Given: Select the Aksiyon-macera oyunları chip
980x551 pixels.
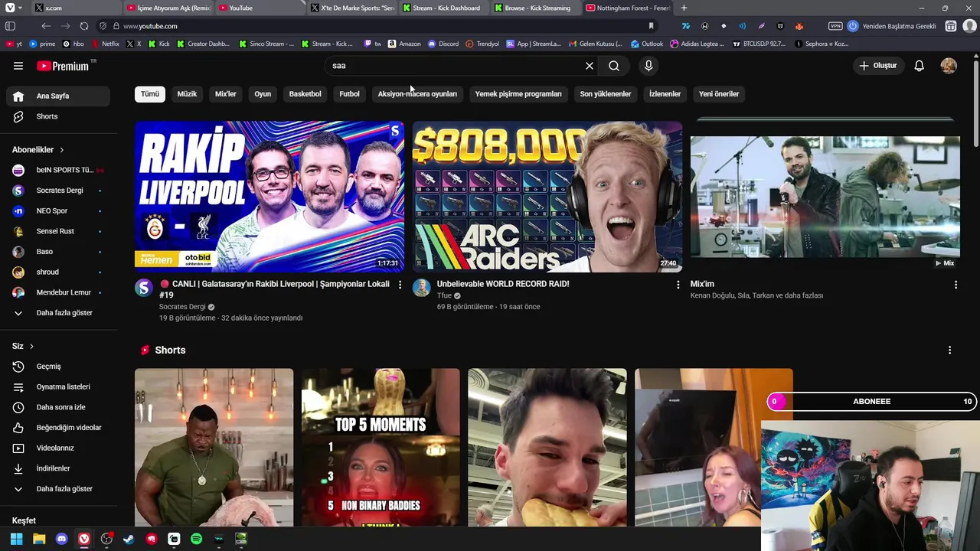Looking at the screenshot, I should (417, 94).
